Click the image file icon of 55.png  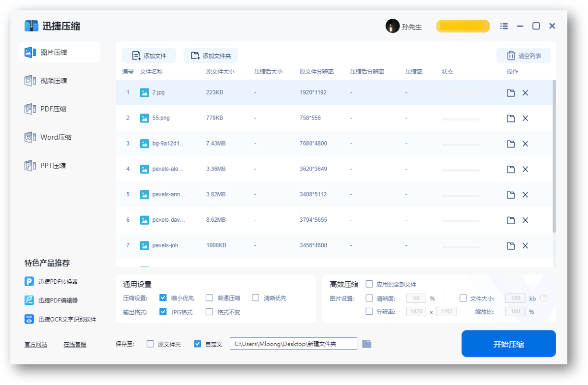(144, 118)
